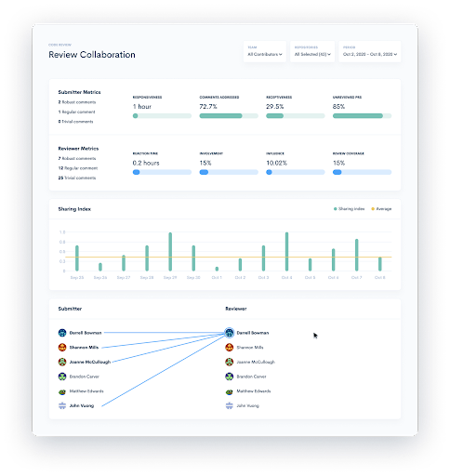Click Shannon Mills' avatar in Reviewer column
450x476 pixels.
pos(230,348)
